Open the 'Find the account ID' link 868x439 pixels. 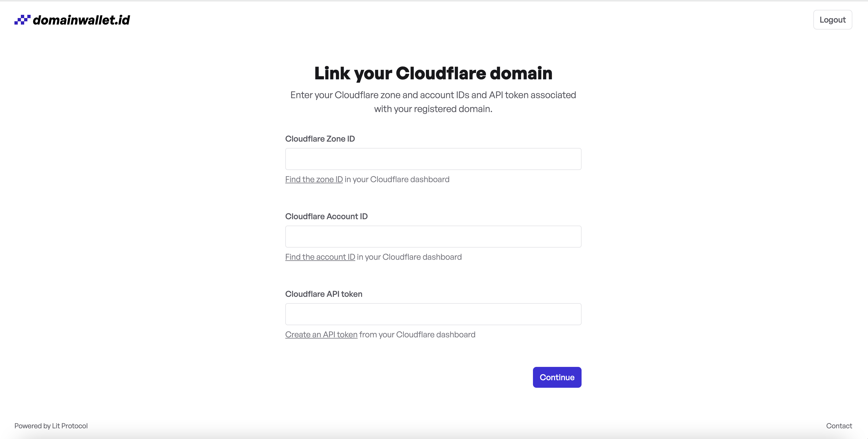point(320,257)
